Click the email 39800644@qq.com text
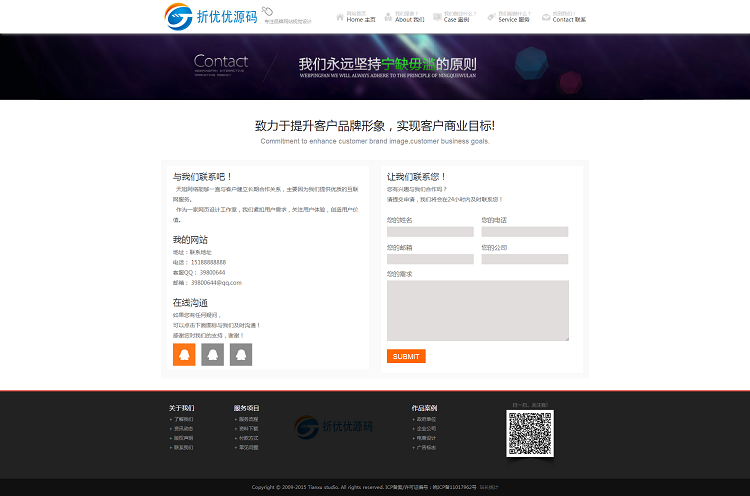This screenshot has height=496, width=750. (216, 283)
